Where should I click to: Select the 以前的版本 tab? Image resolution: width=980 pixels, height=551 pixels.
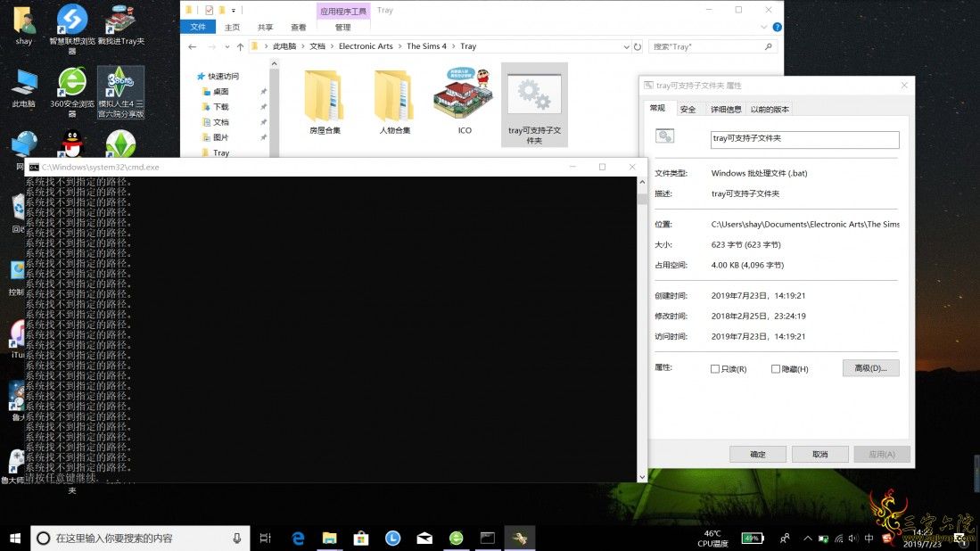click(x=770, y=110)
